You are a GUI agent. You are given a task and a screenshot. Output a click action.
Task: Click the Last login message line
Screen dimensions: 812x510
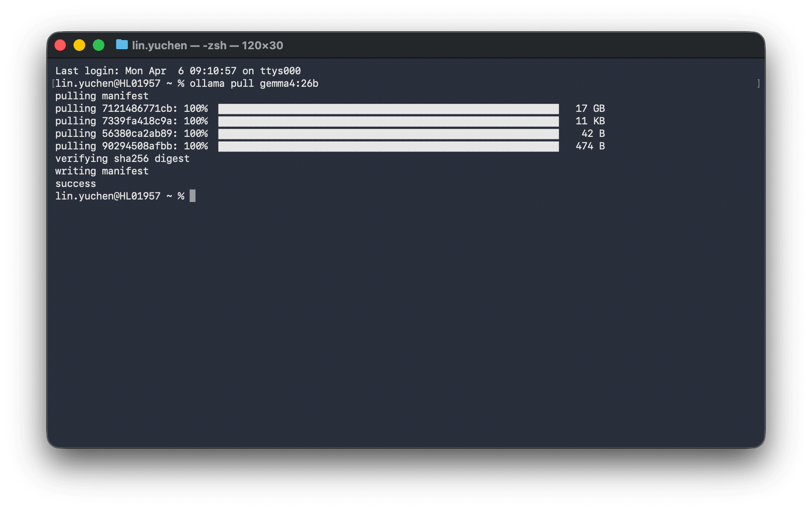(x=178, y=71)
